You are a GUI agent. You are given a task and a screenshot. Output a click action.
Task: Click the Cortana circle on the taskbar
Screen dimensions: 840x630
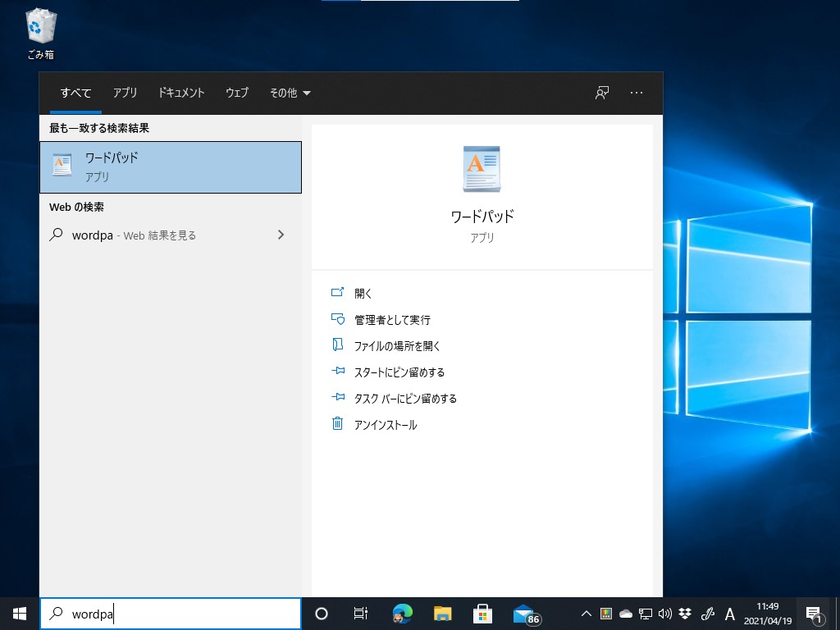pos(321,614)
